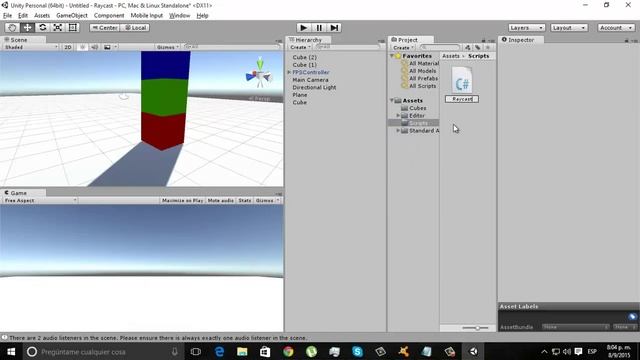Pause the game playback
Viewport: 640px width, 360px height.
coord(319,27)
